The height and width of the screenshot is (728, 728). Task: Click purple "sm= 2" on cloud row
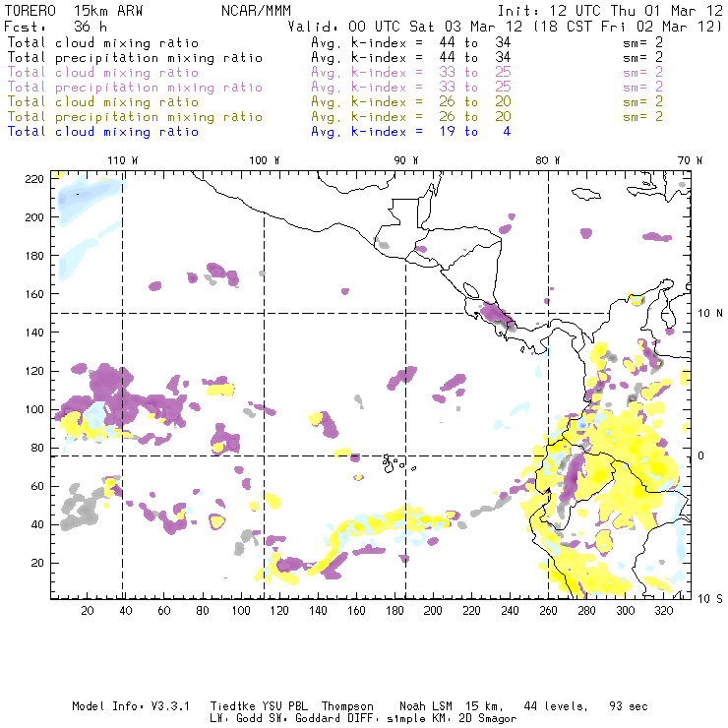pyautogui.click(x=642, y=73)
